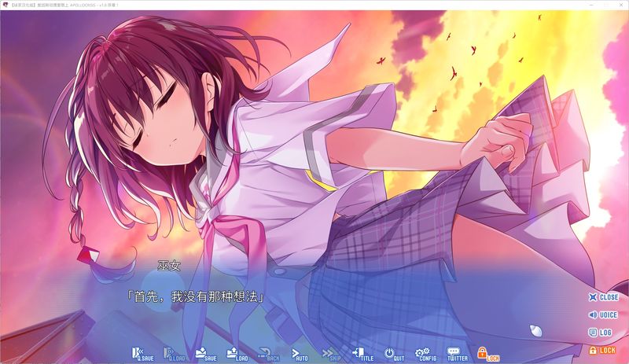The height and width of the screenshot is (364, 629).
Task: Return to the TITLE screen
Action: [361, 354]
